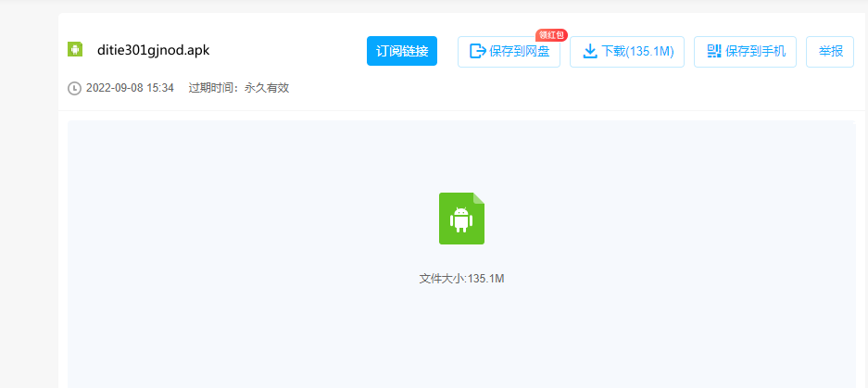Report the file with 举报
The width and height of the screenshot is (868, 388).
830,52
